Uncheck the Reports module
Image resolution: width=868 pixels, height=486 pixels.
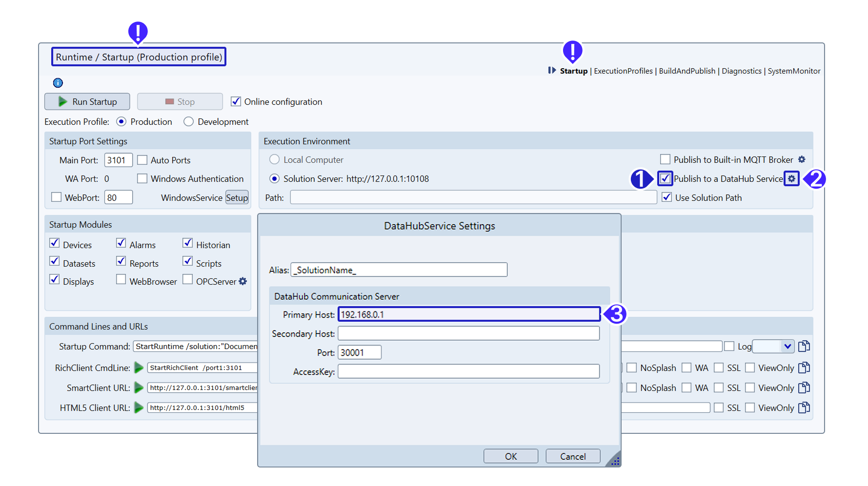pyautogui.click(x=121, y=261)
